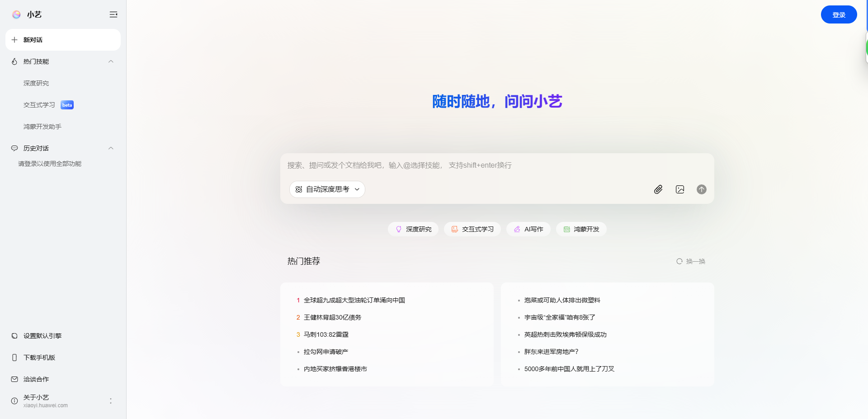Click the green icon on the 鸿蒙开发 chip

pyautogui.click(x=566, y=229)
